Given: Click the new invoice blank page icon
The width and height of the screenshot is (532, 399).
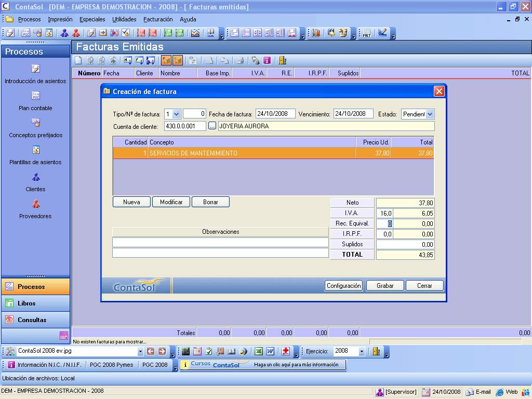Looking at the screenshot, I should [78, 60].
